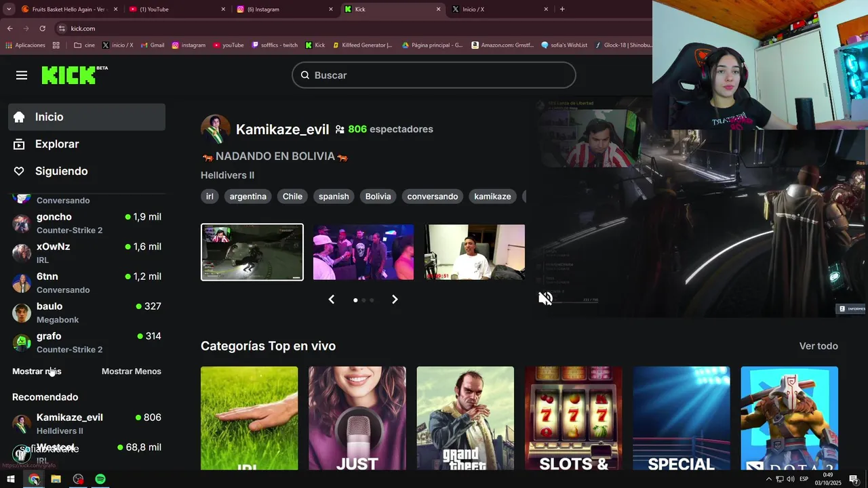The height and width of the screenshot is (488, 868).
Task: Open the Dota 2 category card
Action: [789, 418]
